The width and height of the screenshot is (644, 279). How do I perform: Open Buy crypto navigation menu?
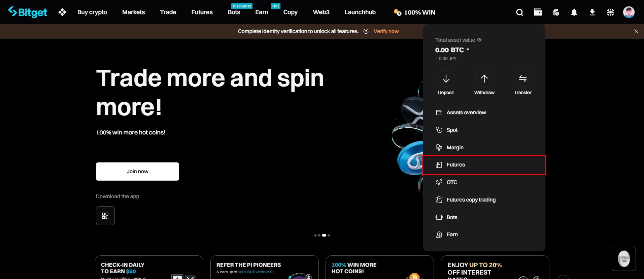pos(92,12)
